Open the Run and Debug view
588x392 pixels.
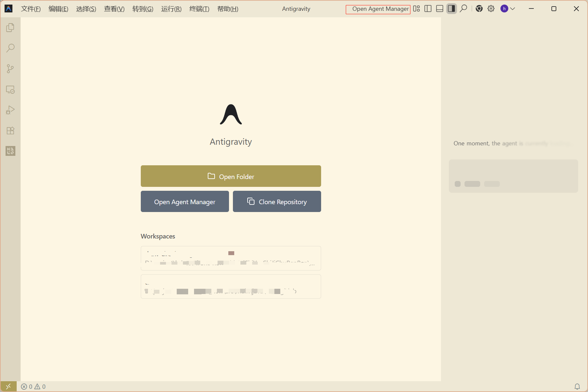pyautogui.click(x=10, y=110)
